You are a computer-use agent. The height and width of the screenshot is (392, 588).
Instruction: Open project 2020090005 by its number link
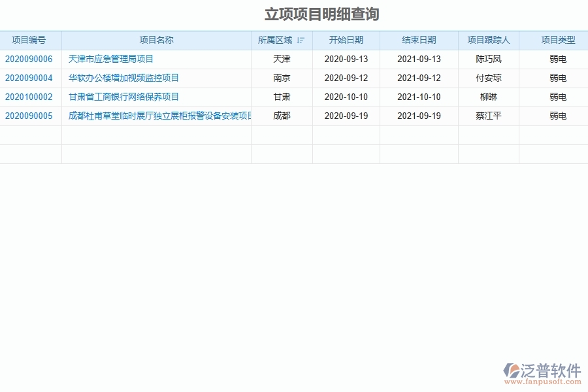point(30,116)
